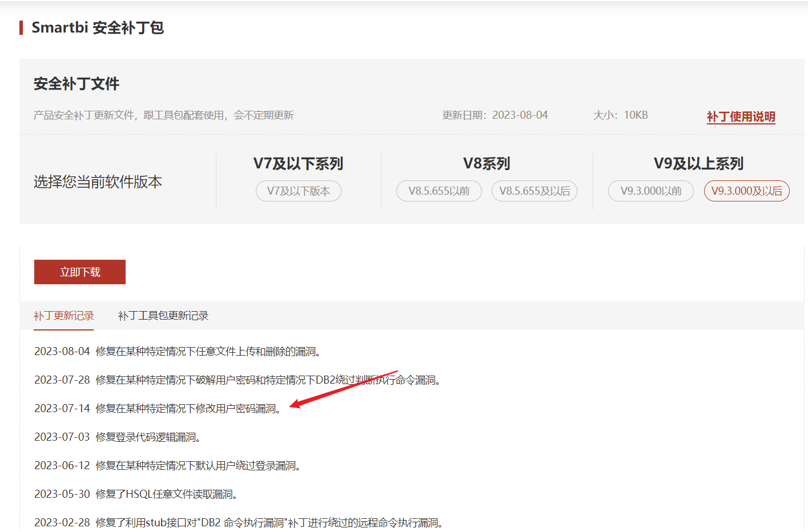The width and height of the screenshot is (808, 532).
Task: Click the 2023-07-28 DB2绕过 fix entry
Action: click(x=238, y=380)
